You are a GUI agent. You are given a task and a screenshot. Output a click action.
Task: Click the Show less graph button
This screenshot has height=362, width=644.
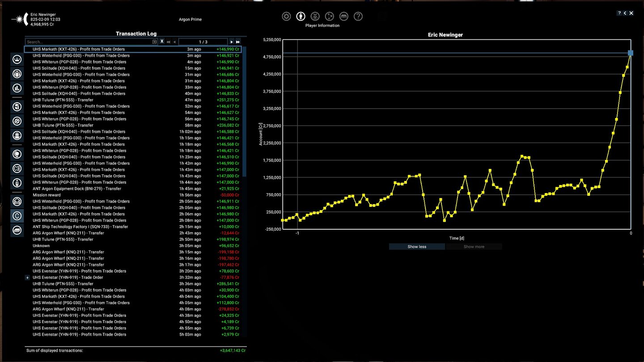pos(417,247)
